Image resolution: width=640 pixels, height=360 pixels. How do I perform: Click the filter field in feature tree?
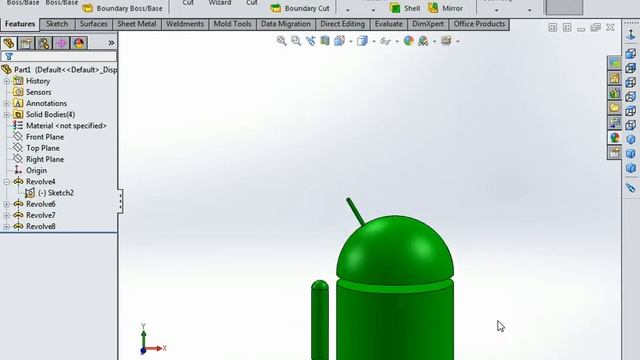click(59, 56)
